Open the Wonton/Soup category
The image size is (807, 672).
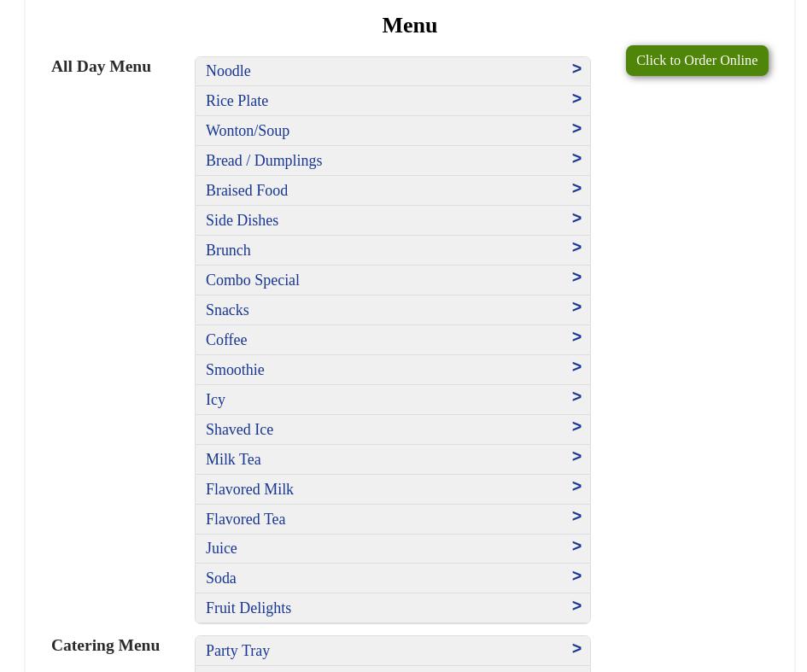[248, 131]
